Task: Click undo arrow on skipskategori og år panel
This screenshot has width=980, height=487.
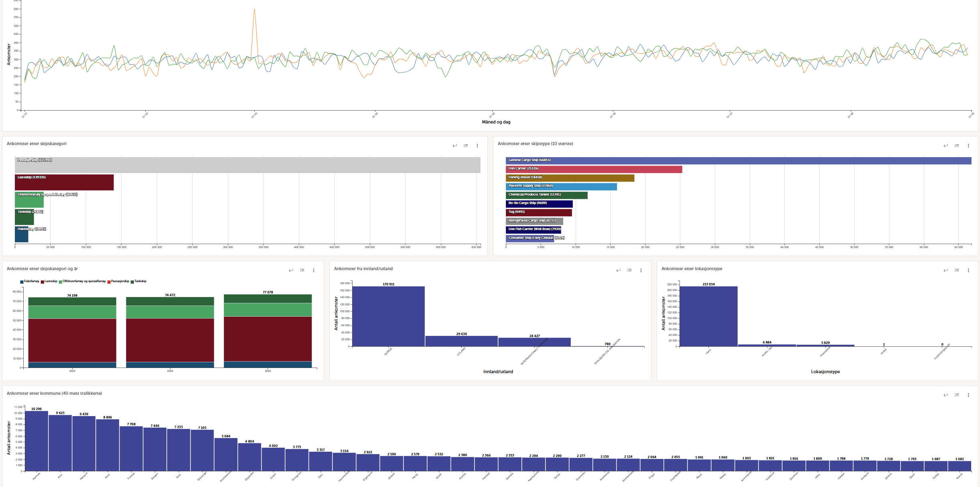Action: 291,270
